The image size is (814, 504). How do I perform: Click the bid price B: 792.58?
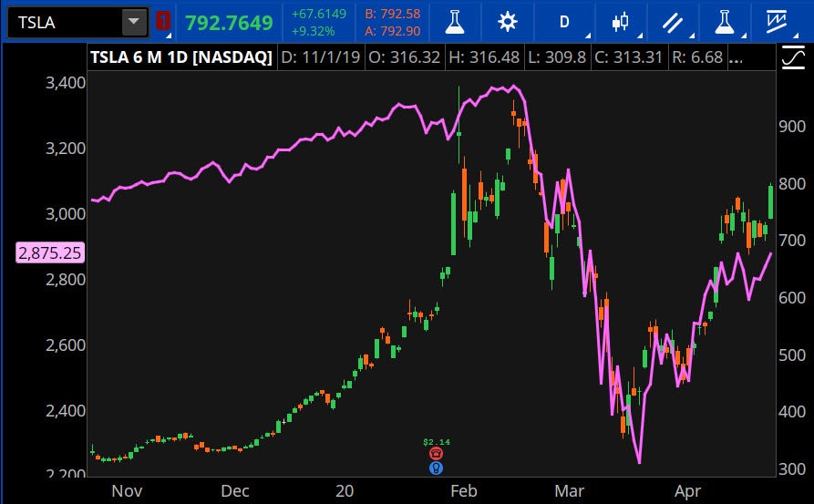(393, 14)
